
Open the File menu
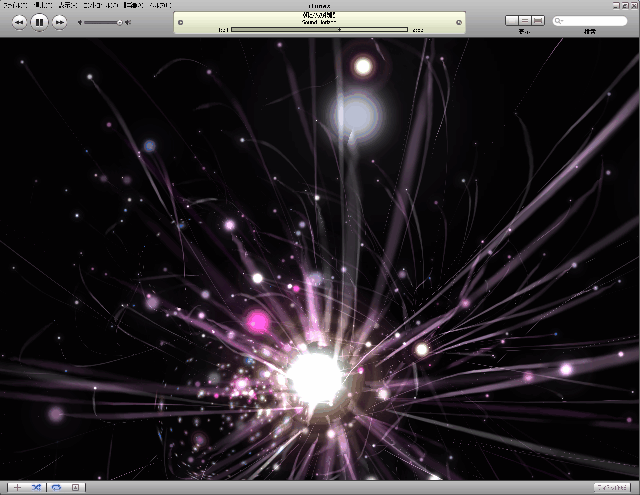click(15, 5)
